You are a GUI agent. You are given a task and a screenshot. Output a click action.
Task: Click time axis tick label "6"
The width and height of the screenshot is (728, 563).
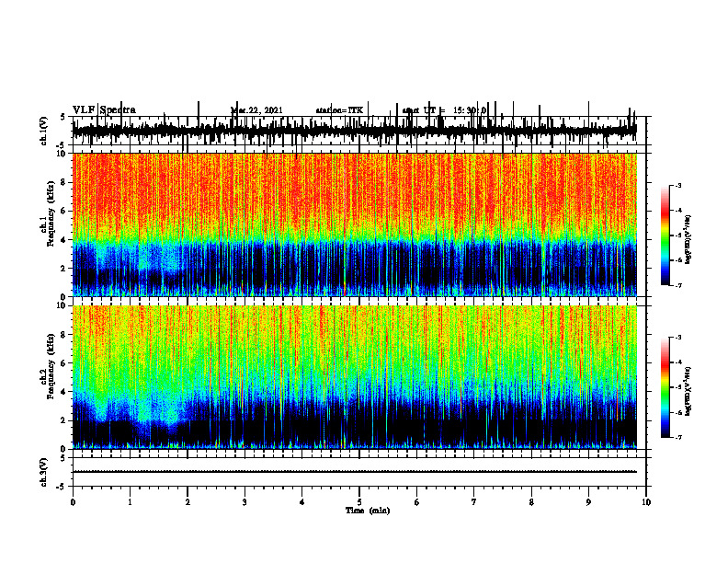click(x=417, y=502)
